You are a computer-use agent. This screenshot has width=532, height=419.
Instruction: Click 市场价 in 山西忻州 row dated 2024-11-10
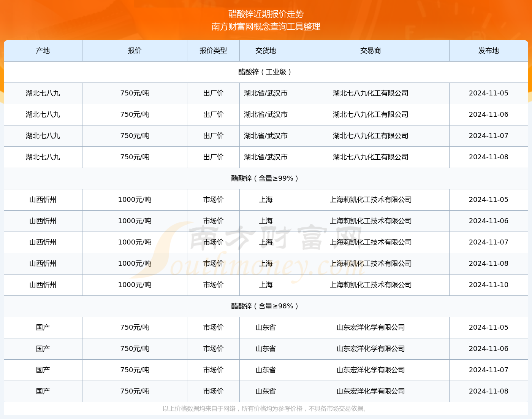pos(213,285)
